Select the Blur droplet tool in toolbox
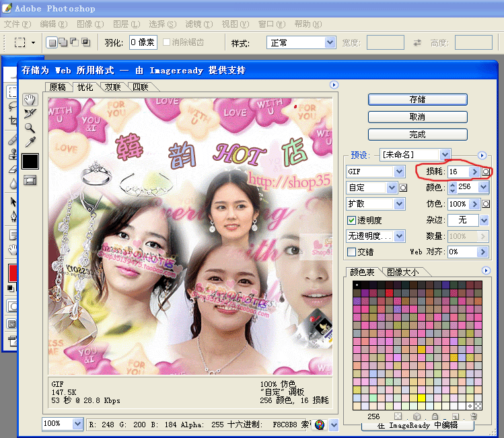Viewport: 504px width, 438px height. coord(13,184)
